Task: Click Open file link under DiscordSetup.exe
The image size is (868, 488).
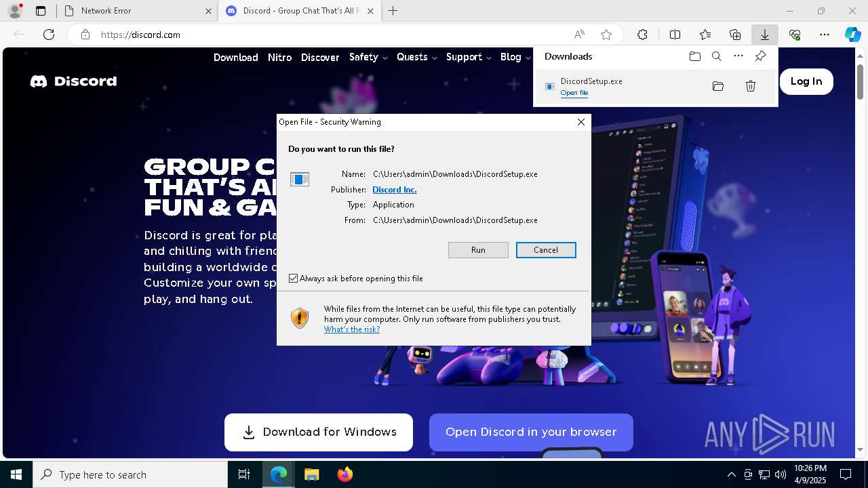Action: (574, 93)
